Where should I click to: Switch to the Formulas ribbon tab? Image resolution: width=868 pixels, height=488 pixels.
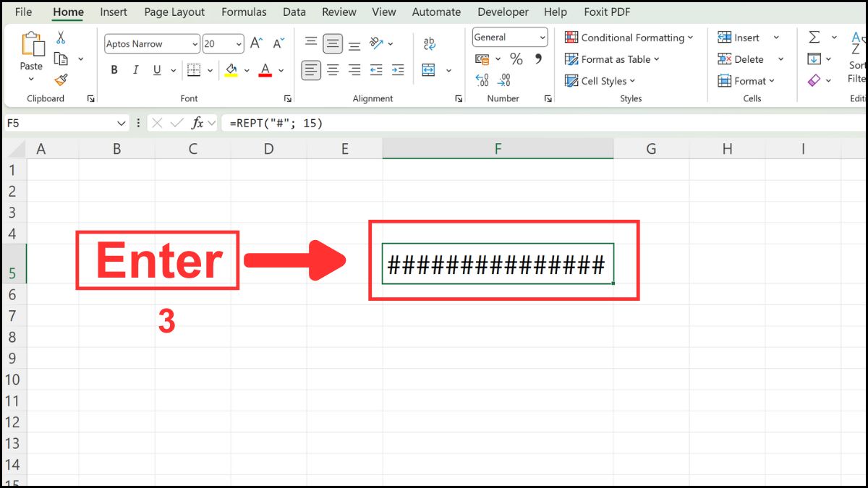(244, 12)
